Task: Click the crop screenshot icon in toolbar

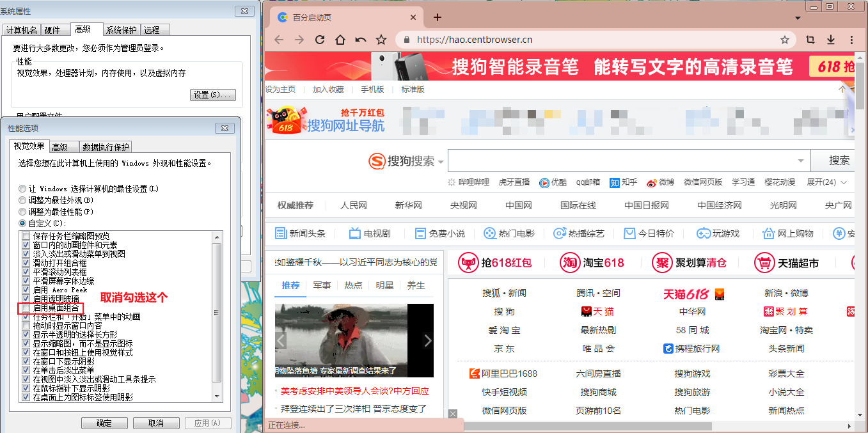Action: pyautogui.click(x=810, y=40)
